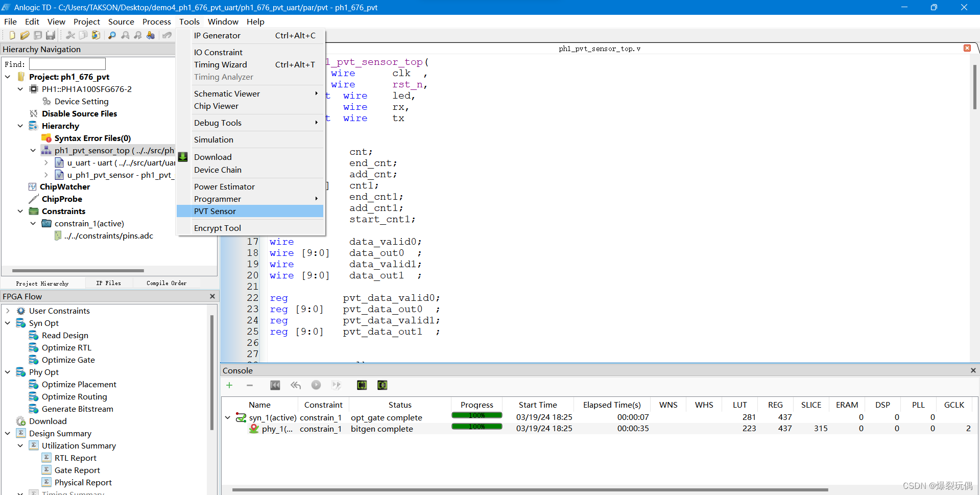Open the Physical Report

pos(83,482)
